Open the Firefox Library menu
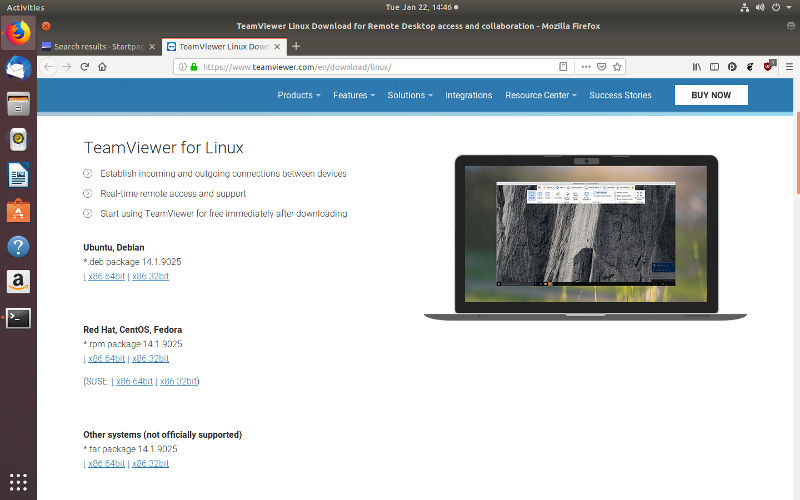800x500 pixels. click(x=696, y=67)
